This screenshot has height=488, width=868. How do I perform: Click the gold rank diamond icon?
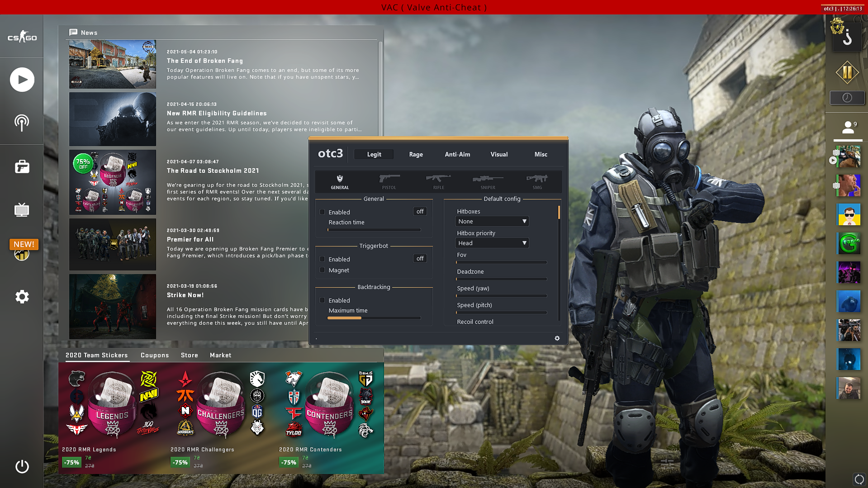(x=847, y=72)
